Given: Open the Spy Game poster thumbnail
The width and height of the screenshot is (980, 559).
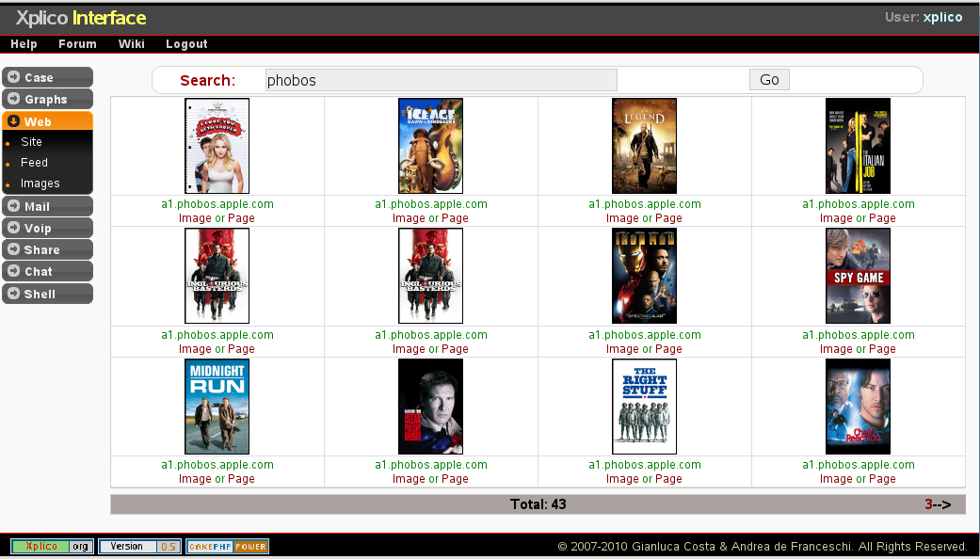Looking at the screenshot, I should click(x=859, y=276).
